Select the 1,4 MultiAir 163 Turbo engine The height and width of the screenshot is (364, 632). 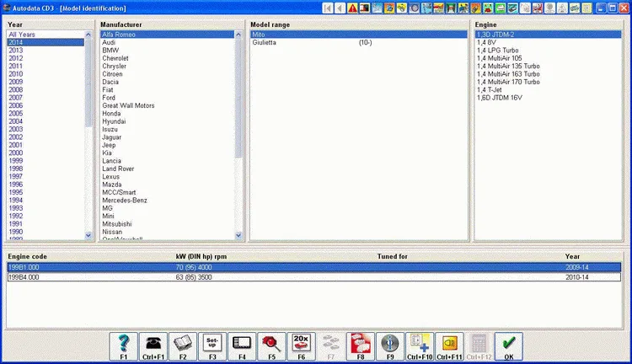coord(549,74)
